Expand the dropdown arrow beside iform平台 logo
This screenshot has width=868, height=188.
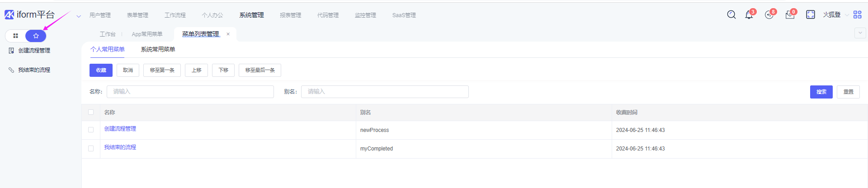79,16
